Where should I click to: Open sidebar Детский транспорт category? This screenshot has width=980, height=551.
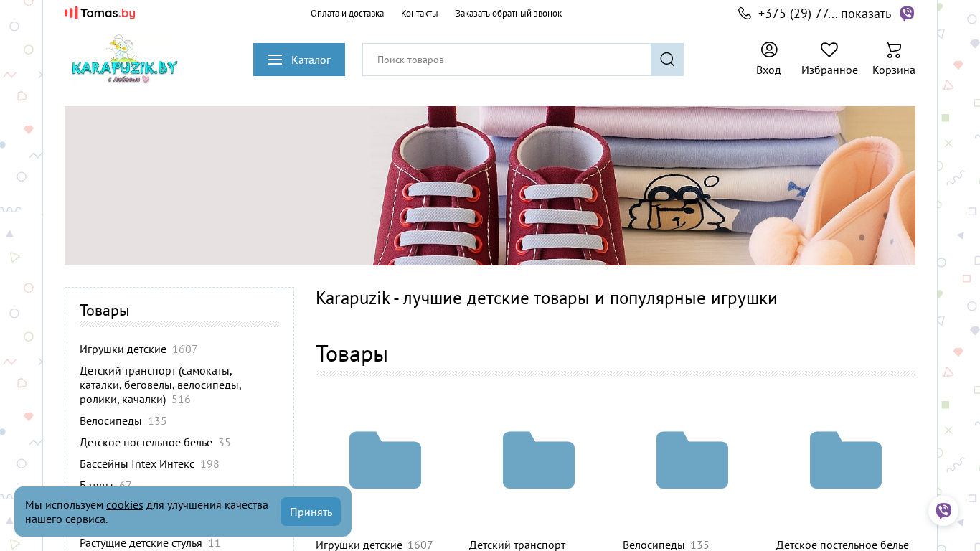click(x=161, y=385)
